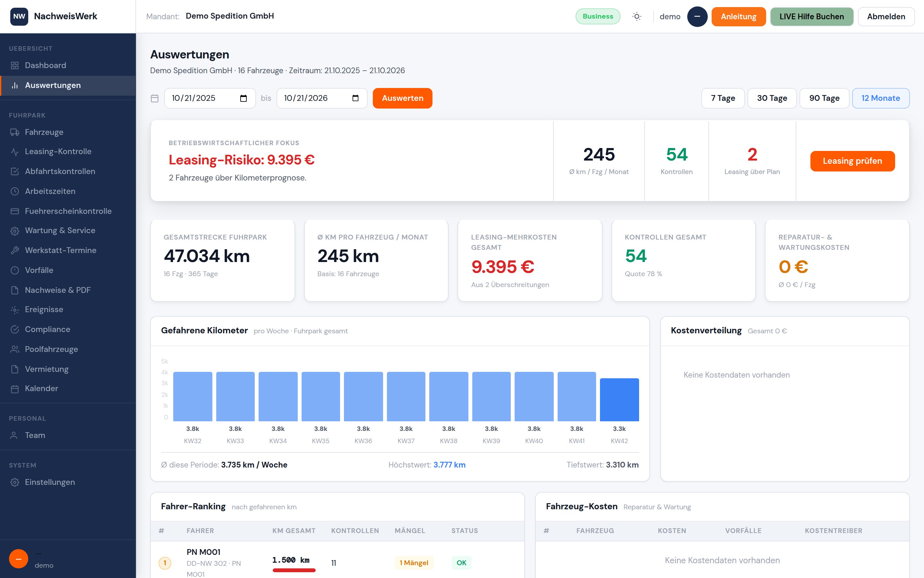This screenshot has width=924, height=578.
Task: Select the 12 Monate range
Action: click(881, 98)
